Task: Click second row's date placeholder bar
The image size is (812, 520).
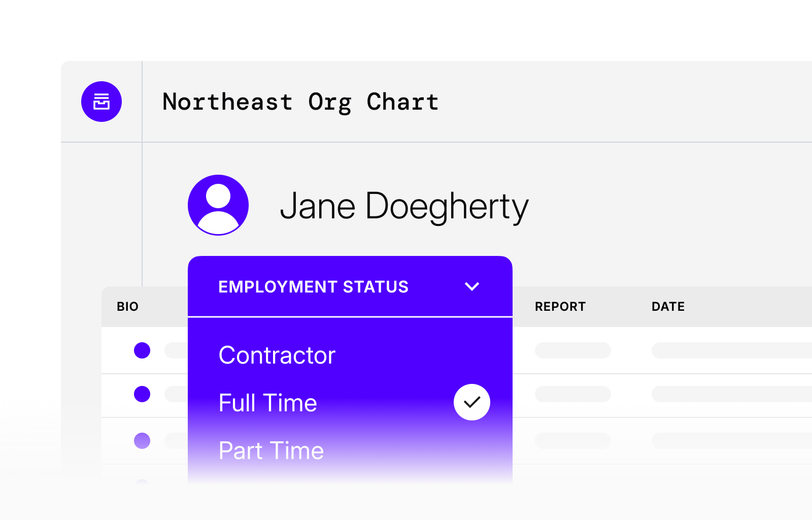Action: tap(731, 394)
